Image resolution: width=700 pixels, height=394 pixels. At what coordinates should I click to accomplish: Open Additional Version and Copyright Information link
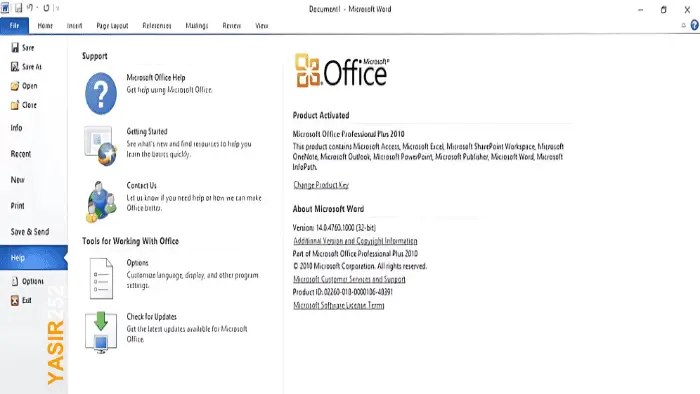[355, 241]
